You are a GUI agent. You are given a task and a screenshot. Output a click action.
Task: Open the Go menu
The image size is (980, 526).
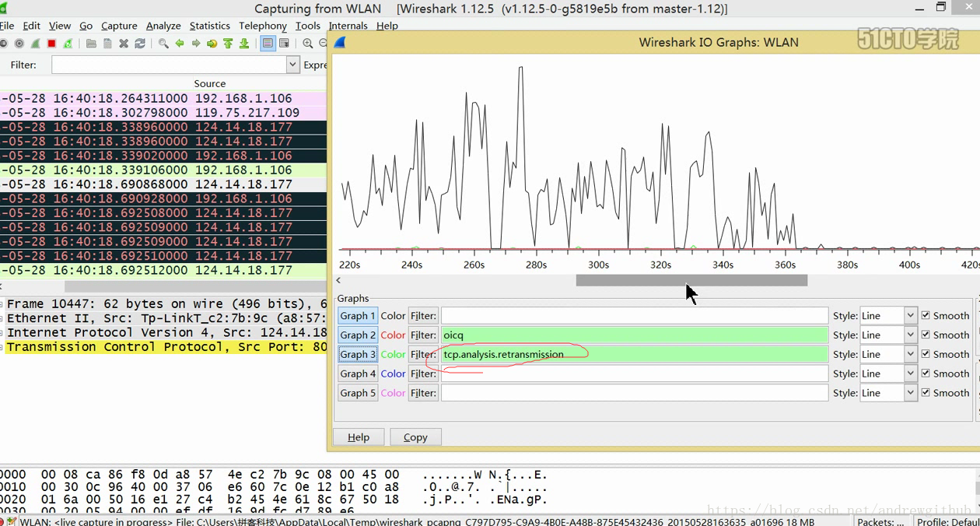[x=86, y=26]
